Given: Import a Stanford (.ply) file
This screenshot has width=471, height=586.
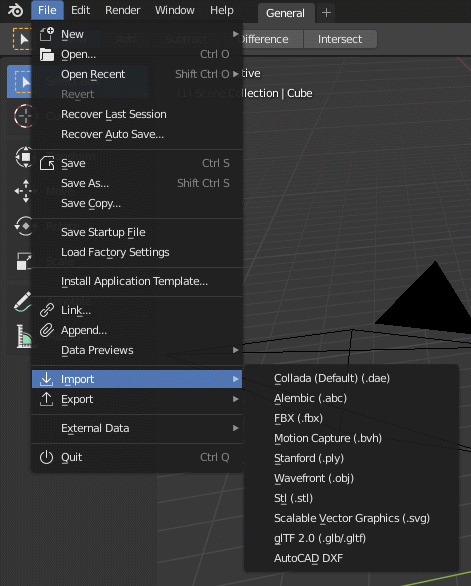Looking at the screenshot, I should click(351, 458).
